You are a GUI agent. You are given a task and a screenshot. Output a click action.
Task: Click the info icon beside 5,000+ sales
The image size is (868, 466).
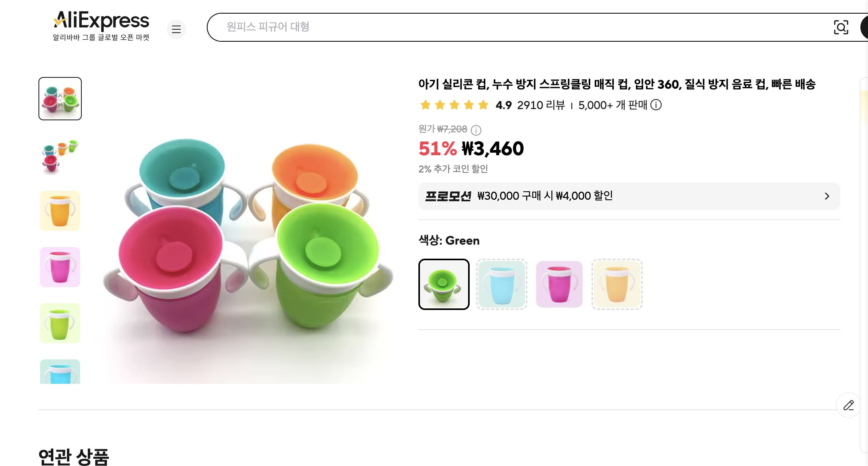(656, 105)
